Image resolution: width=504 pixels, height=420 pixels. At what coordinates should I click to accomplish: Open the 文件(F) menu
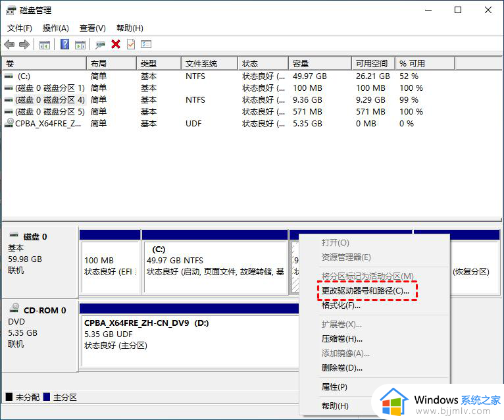click(20, 28)
